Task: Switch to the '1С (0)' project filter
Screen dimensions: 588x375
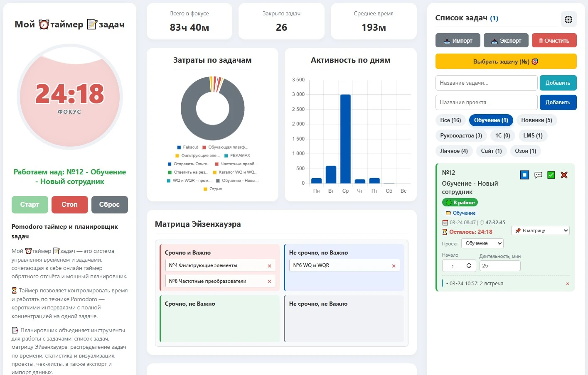Action: point(503,136)
